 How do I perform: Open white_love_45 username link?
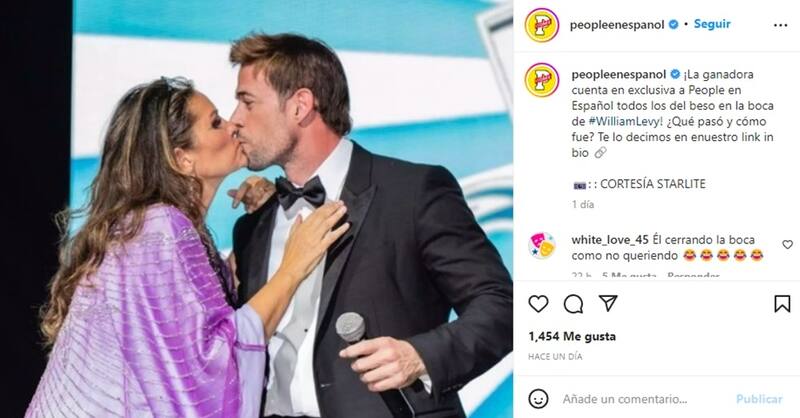click(610, 239)
